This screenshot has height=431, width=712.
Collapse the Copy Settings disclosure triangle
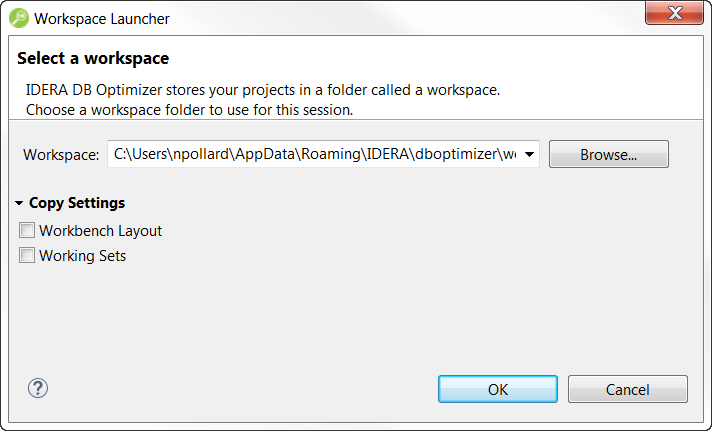20,203
